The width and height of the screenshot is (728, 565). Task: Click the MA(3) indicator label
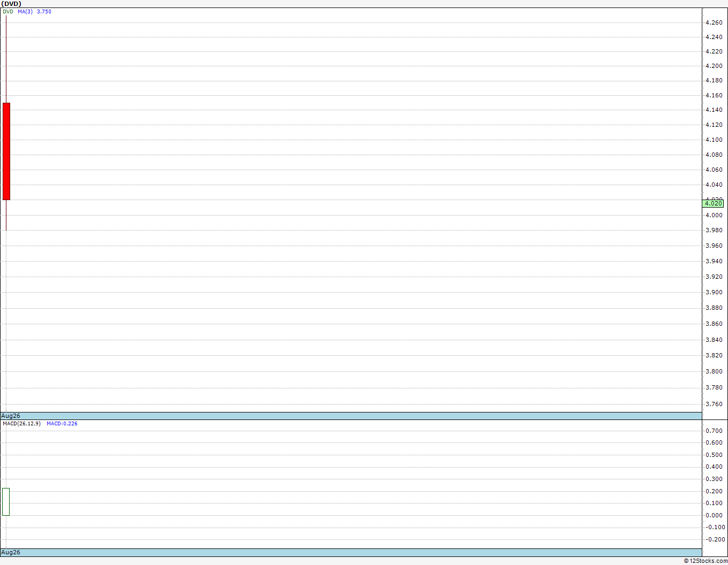25,12
